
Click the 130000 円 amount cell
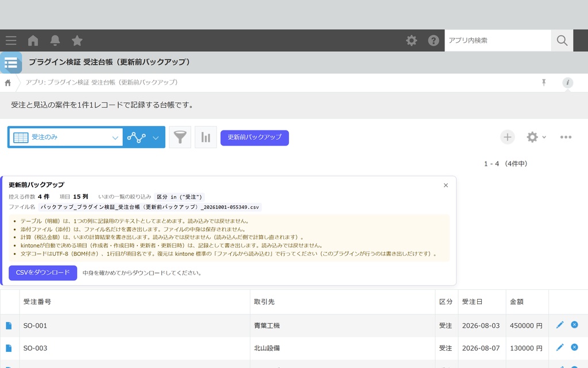pos(527,348)
